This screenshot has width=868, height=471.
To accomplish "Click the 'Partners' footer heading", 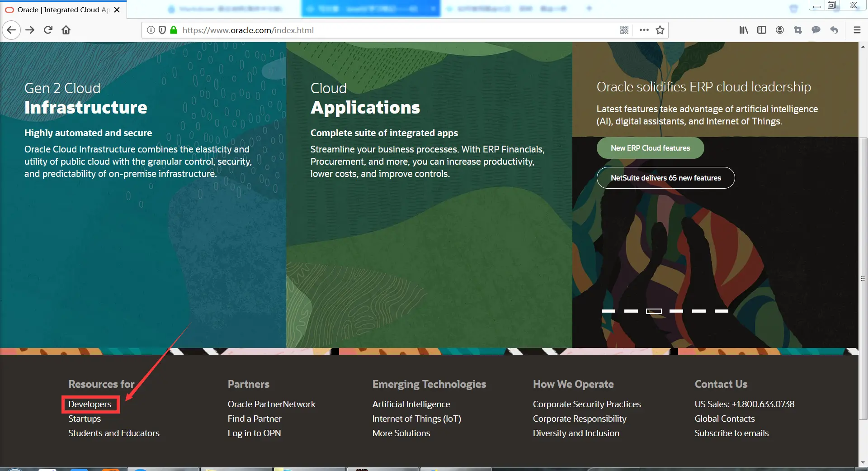I will (249, 384).
